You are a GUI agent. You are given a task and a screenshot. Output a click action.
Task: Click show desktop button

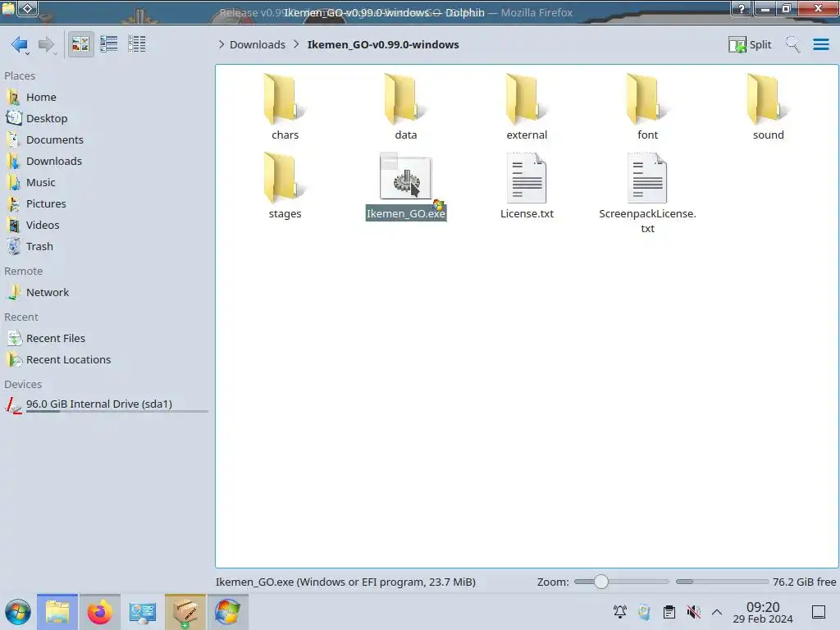pyautogui.click(x=819, y=612)
